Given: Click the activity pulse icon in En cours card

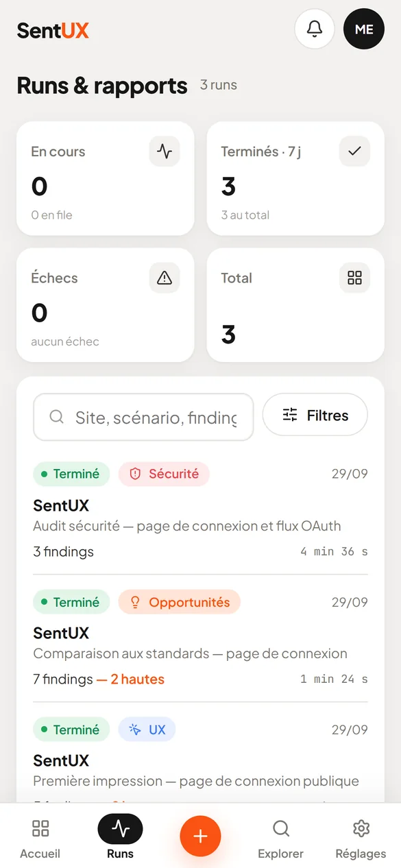Looking at the screenshot, I should pyautogui.click(x=165, y=151).
